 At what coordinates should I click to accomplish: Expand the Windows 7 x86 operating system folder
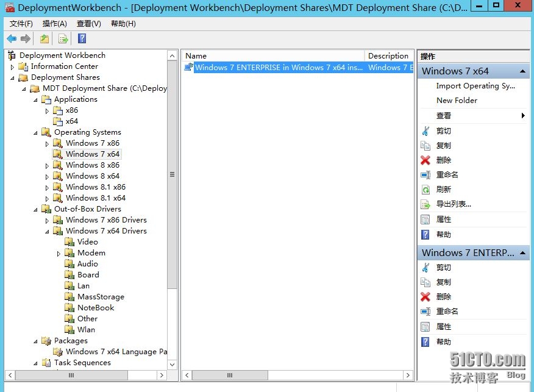48,144
